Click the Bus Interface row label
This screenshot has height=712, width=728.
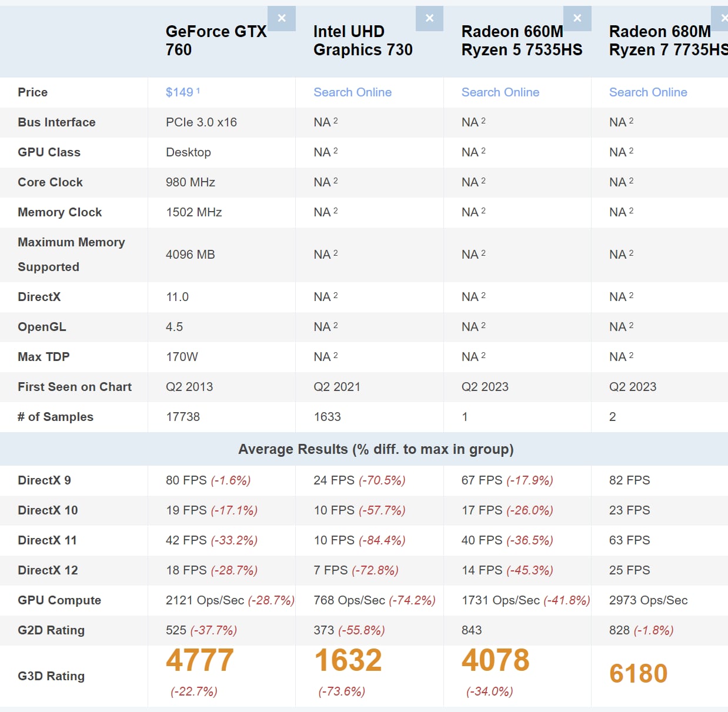click(56, 122)
